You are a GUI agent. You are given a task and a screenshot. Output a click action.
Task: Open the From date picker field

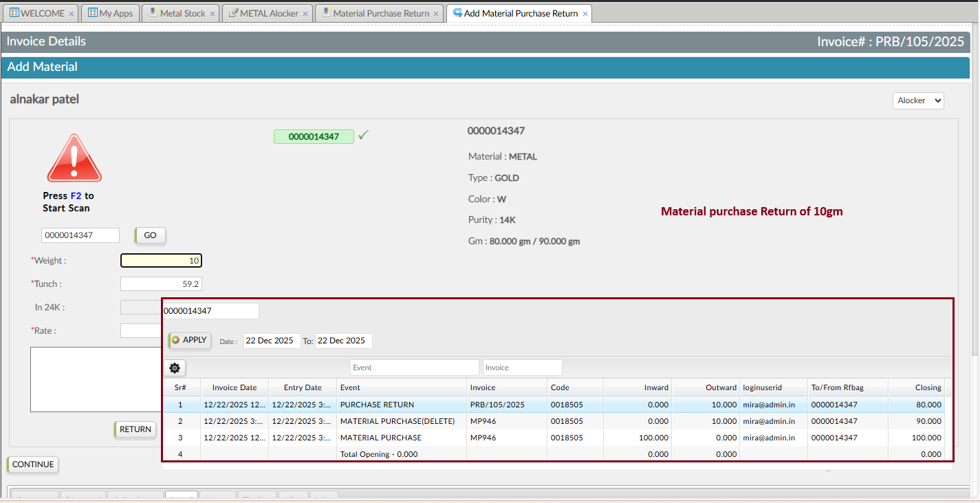[272, 341]
